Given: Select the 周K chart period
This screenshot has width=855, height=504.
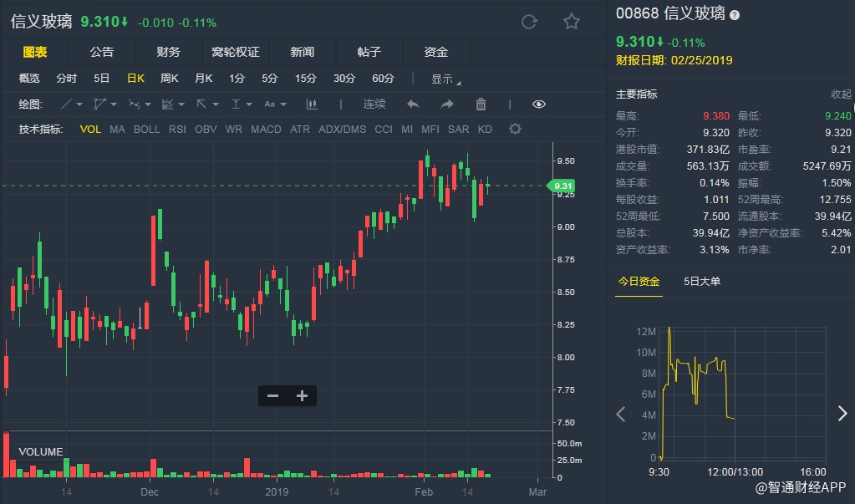Looking at the screenshot, I should [x=170, y=79].
